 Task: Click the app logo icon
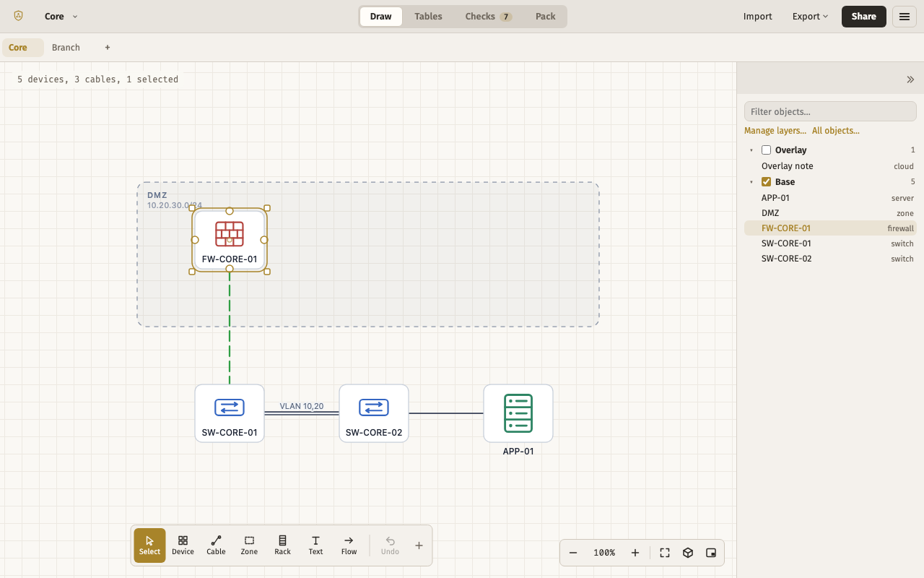coord(19,16)
